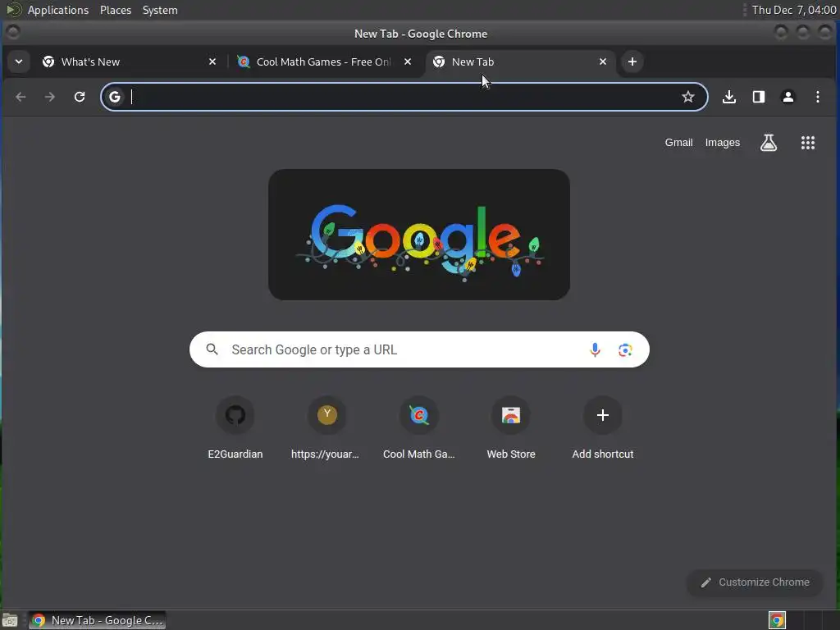Image resolution: width=840 pixels, height=630 pixels.
Task: Close the New Tab tab
Action: pyautogui.click(x=603, y=62)
